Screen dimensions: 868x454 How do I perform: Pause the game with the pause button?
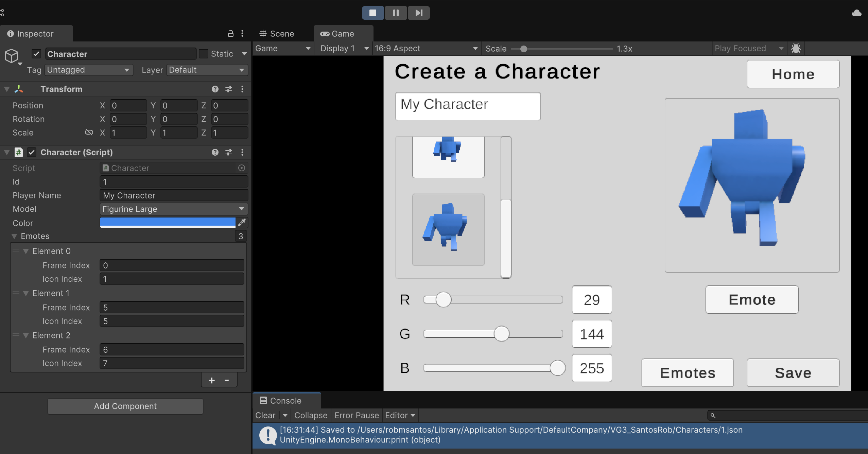(x=396, y=13)
